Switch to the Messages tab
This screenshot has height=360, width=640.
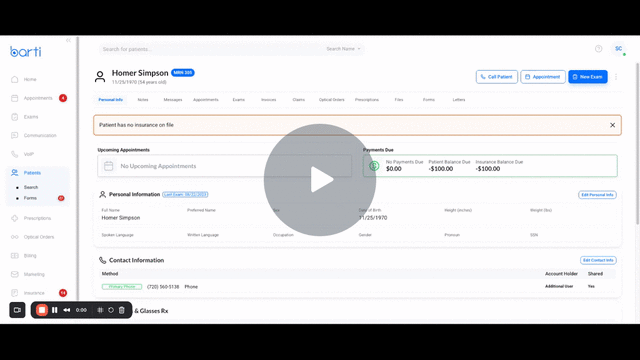click(173, 100)
